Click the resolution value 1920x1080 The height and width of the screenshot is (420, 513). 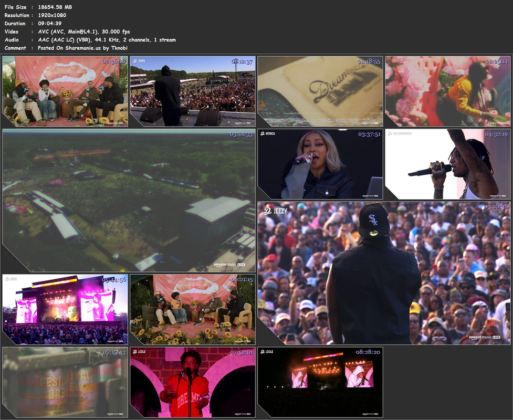pyautogui.click(x=52, y=15)
